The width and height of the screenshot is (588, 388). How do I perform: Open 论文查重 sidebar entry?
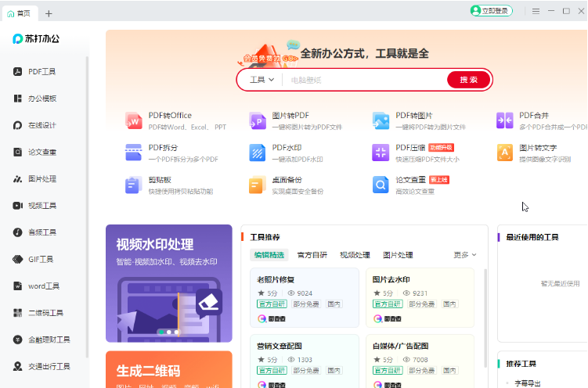34,152
